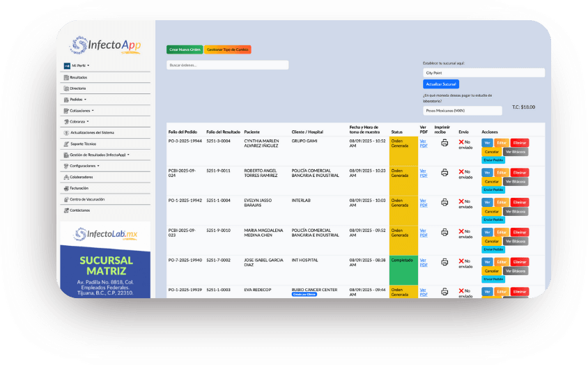Click the printer icon for Cynthia Marlen's order

coord(444,143)
